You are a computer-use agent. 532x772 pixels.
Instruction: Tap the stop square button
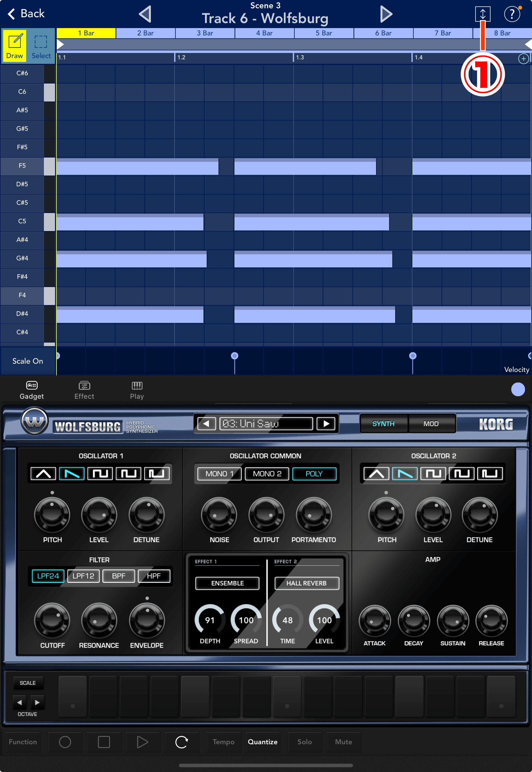coord(104,742)
